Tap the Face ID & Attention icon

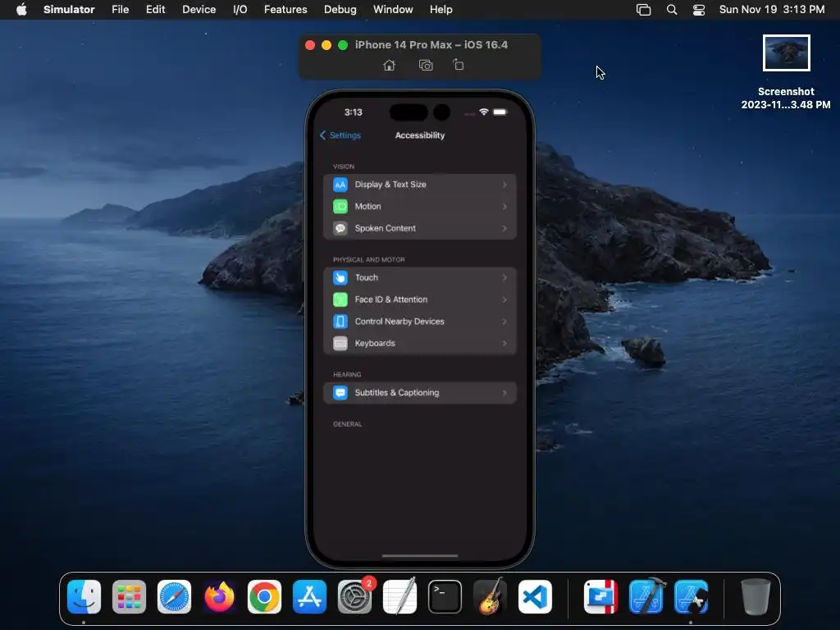pyautogui.click(x=340, y=299)
